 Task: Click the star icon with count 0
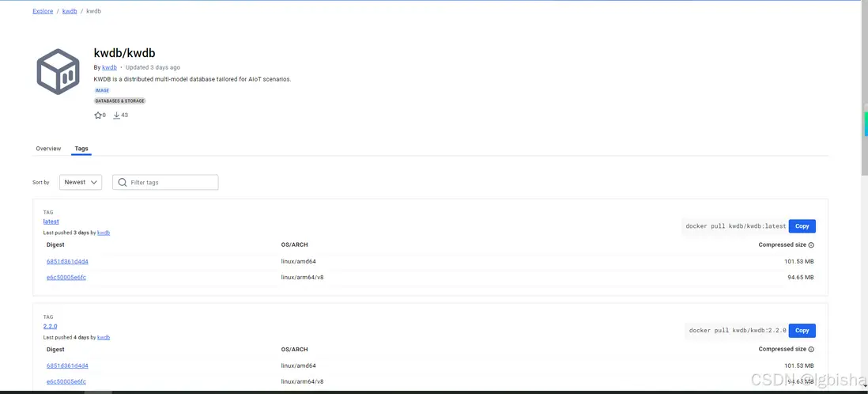point(98,116)
